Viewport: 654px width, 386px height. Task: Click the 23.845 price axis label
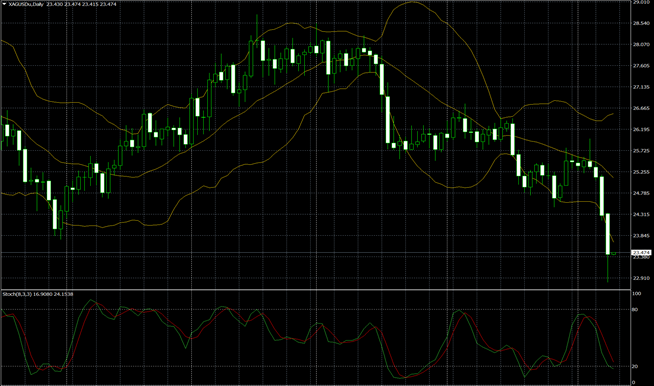[x=641, y=236]
